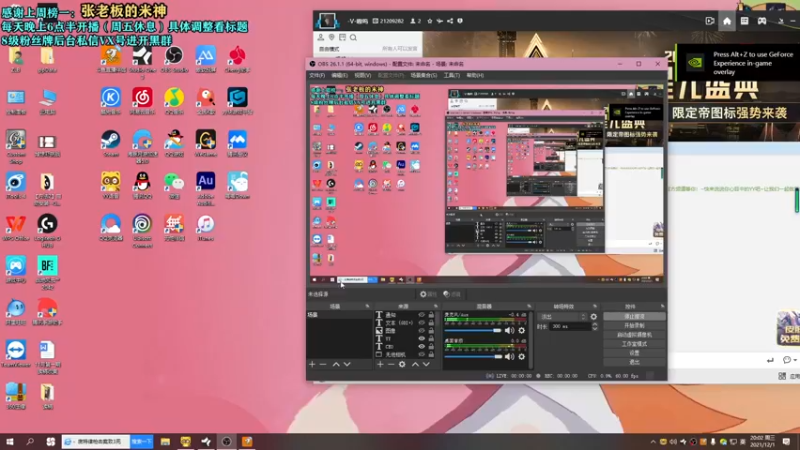The image size is (800, 450).
Task: Click the 工作室模式 studio mode button
Action: click(x=634, y=344)
